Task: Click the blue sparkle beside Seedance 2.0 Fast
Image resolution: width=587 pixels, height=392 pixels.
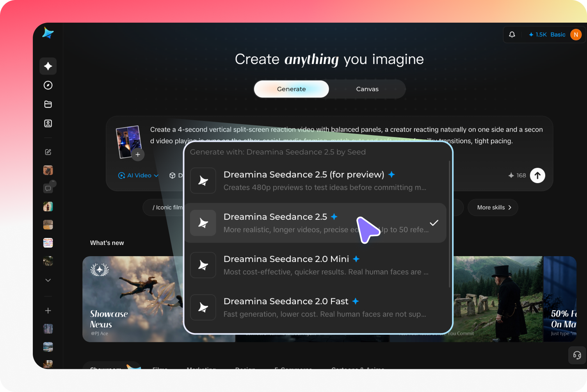Action: click(x=355, y=301)
